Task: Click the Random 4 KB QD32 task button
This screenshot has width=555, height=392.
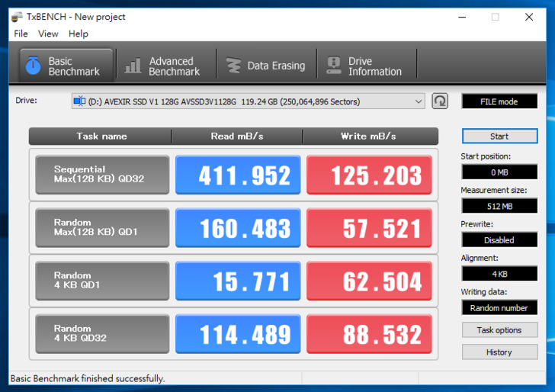Action: coord(102,334)
